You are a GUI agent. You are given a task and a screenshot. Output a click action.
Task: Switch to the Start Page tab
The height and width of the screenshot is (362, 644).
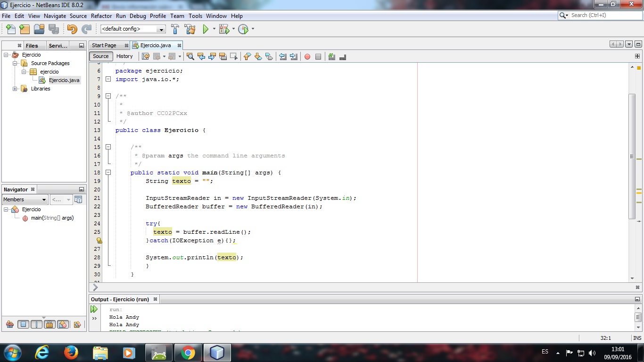[105, 45]
